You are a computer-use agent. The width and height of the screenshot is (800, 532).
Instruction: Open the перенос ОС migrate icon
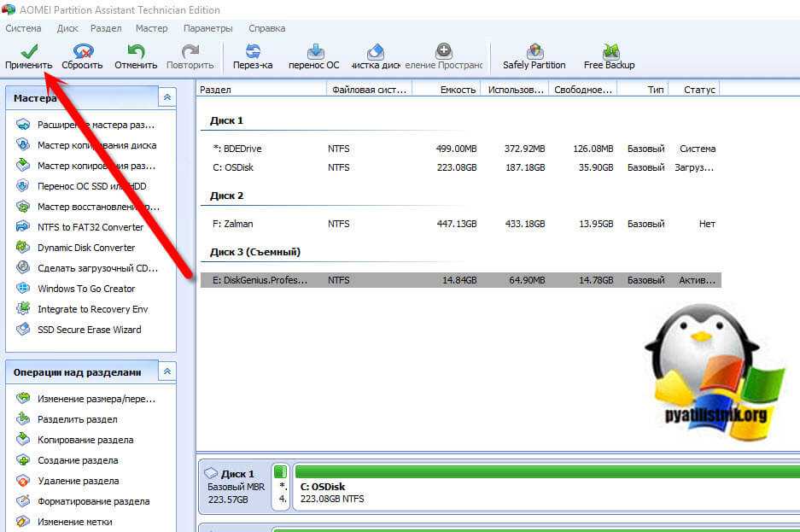[315, 50]
